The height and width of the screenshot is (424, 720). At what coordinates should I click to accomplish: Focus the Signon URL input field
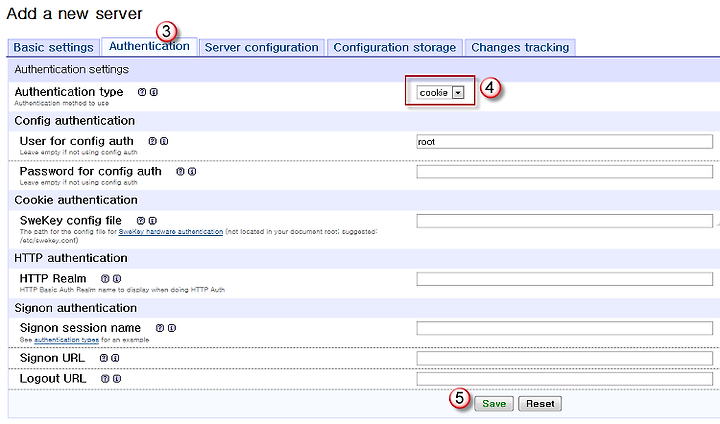[x=564, y=358]
